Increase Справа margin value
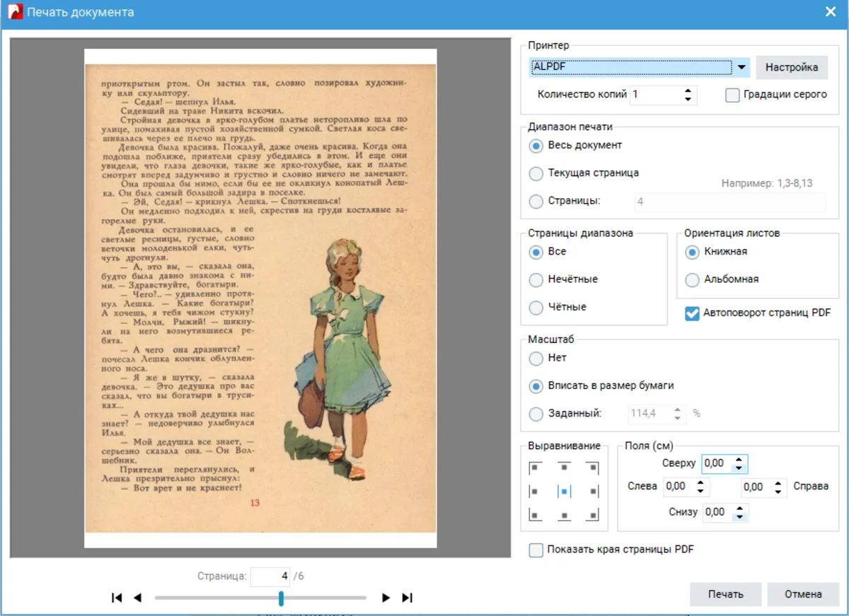 [x=778, y=483]
